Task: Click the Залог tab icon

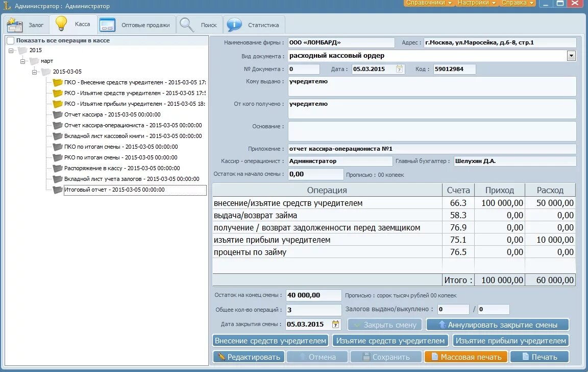Action: click(15, 25)
